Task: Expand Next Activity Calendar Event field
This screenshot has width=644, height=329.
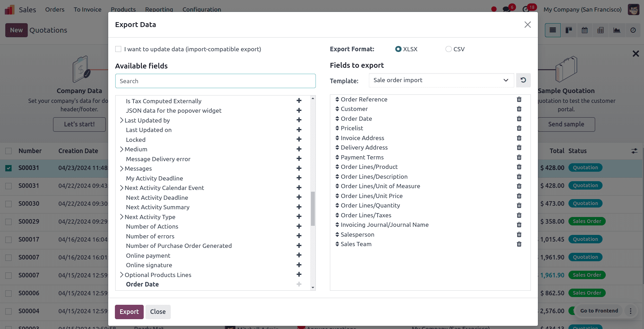Action: point(122,188)
